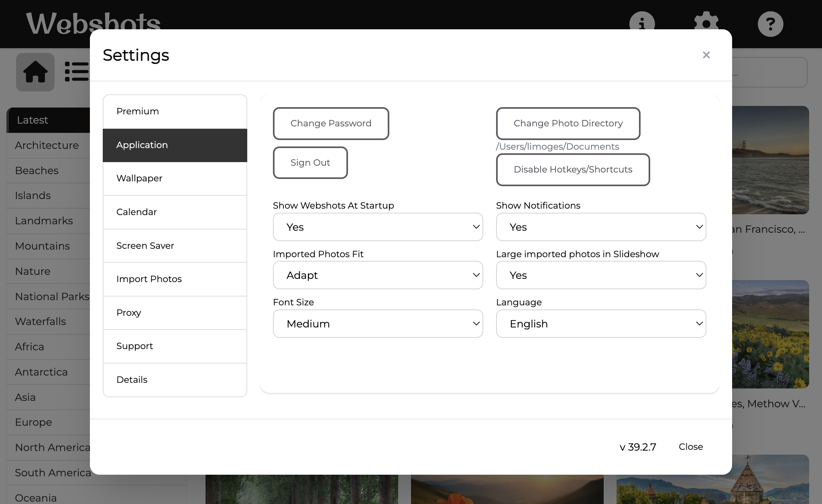Click the search field behind the dialog

point(769,72)
